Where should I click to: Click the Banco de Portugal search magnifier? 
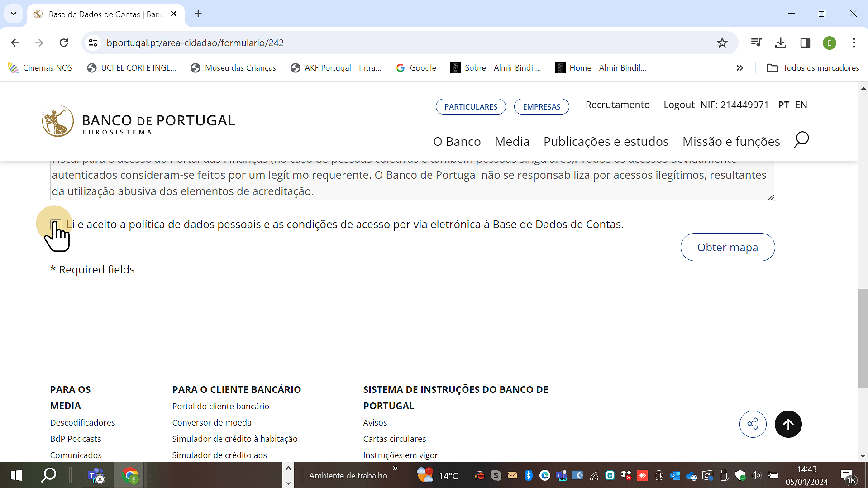click(801, 140)
